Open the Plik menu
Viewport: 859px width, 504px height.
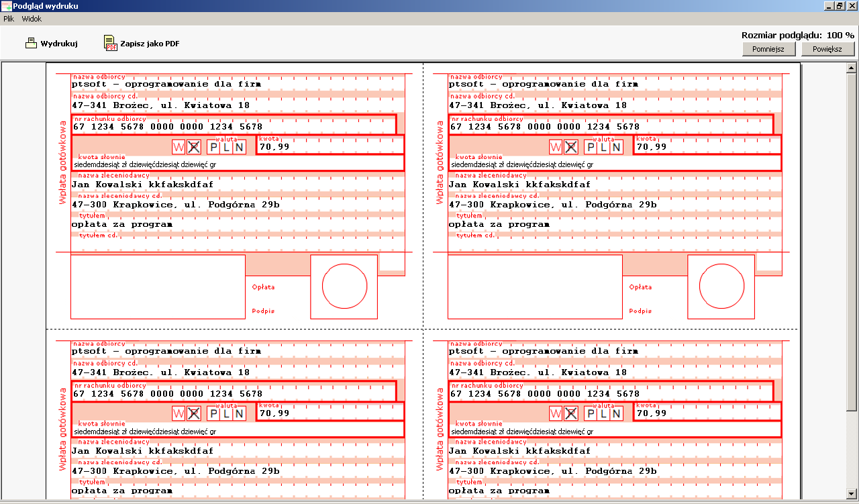(x=9, y=19)
